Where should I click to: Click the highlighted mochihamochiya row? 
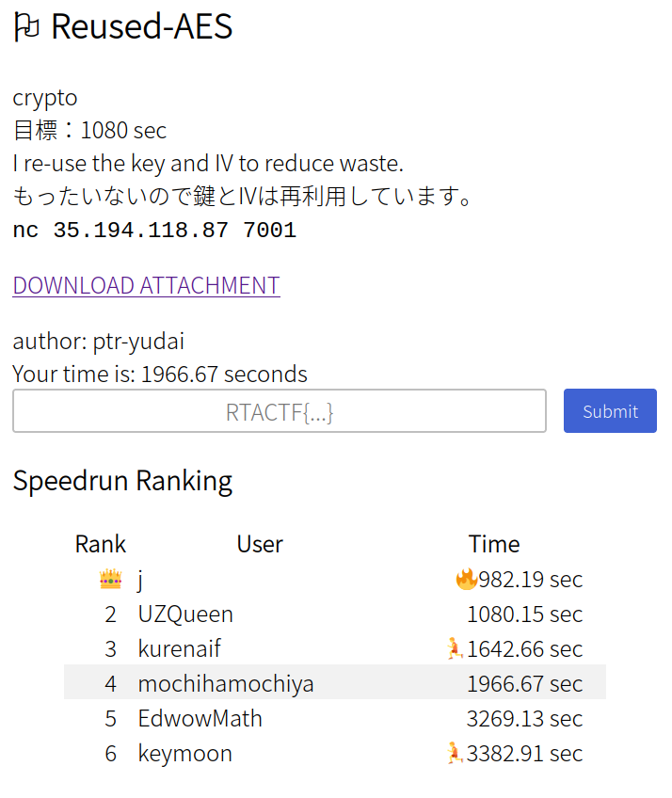(335, 682)
